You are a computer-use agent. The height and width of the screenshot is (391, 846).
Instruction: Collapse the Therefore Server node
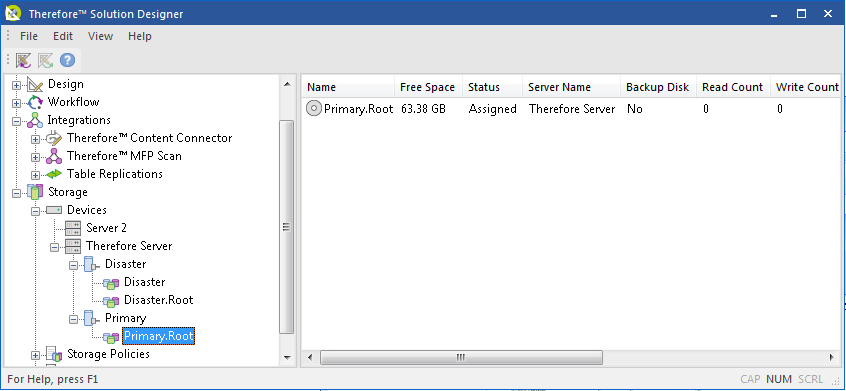pos(54,247)
